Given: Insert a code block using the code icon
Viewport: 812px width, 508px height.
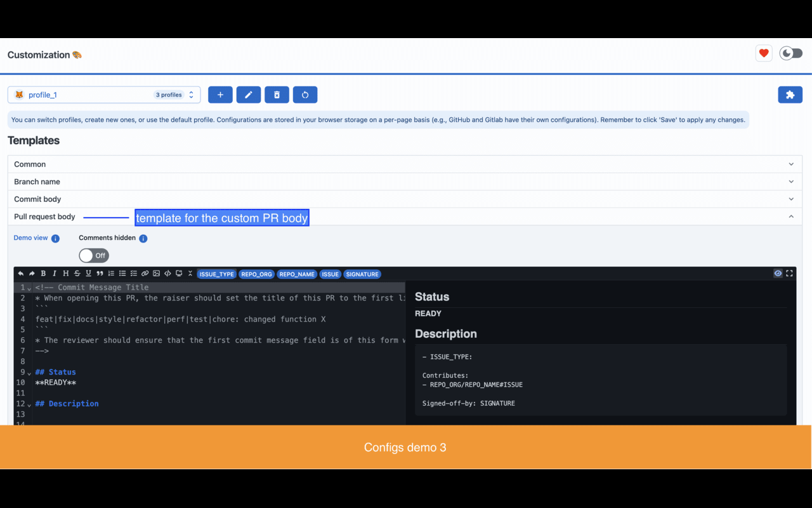Looking at the screenshot, I should [x=167, y=273].
